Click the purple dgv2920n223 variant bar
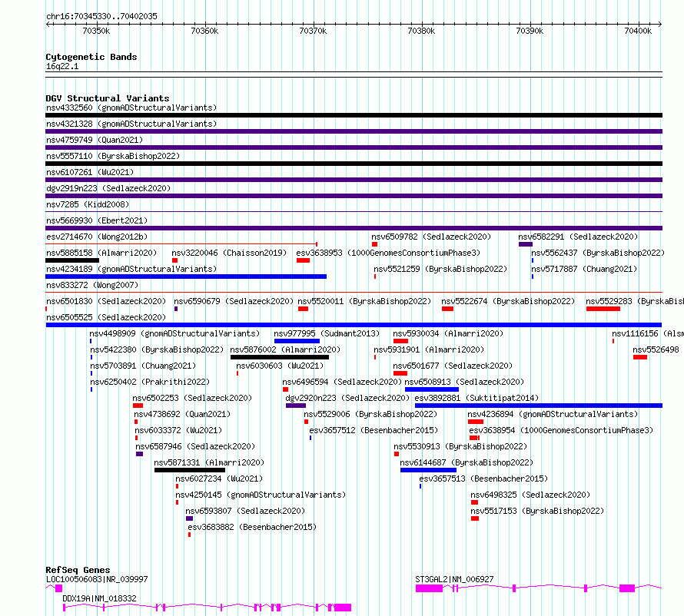This screenshot has height=616, width=684. point(296,406)
